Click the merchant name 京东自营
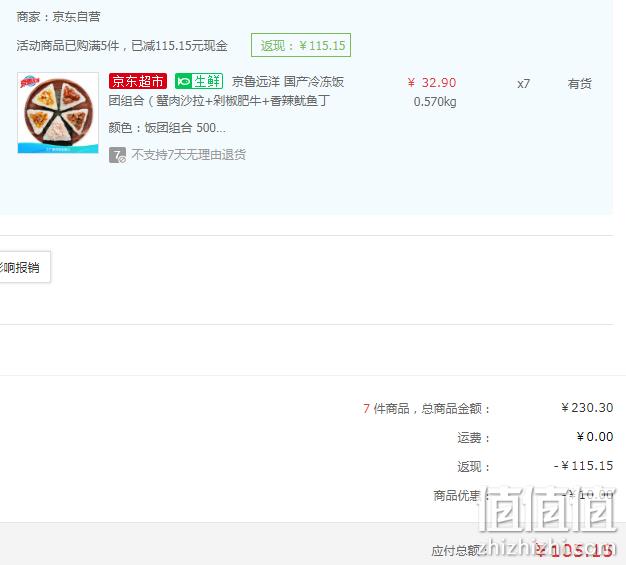 click(x=76, y=17)
